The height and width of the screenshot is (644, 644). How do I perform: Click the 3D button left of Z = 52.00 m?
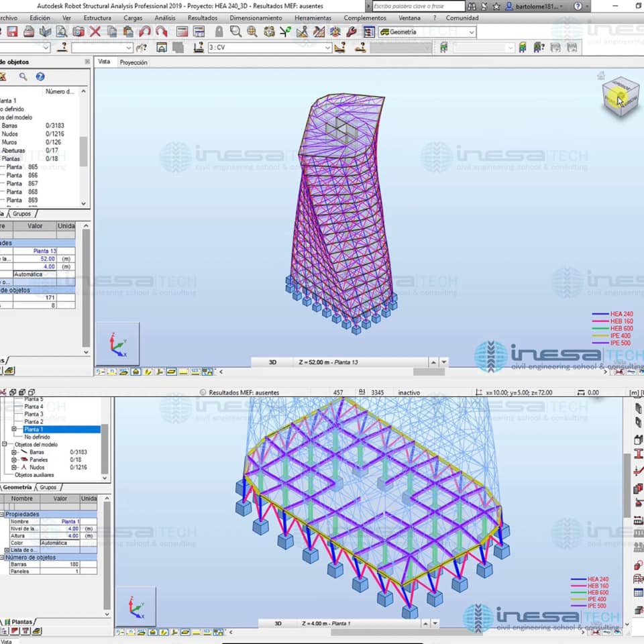coord(272,362)
